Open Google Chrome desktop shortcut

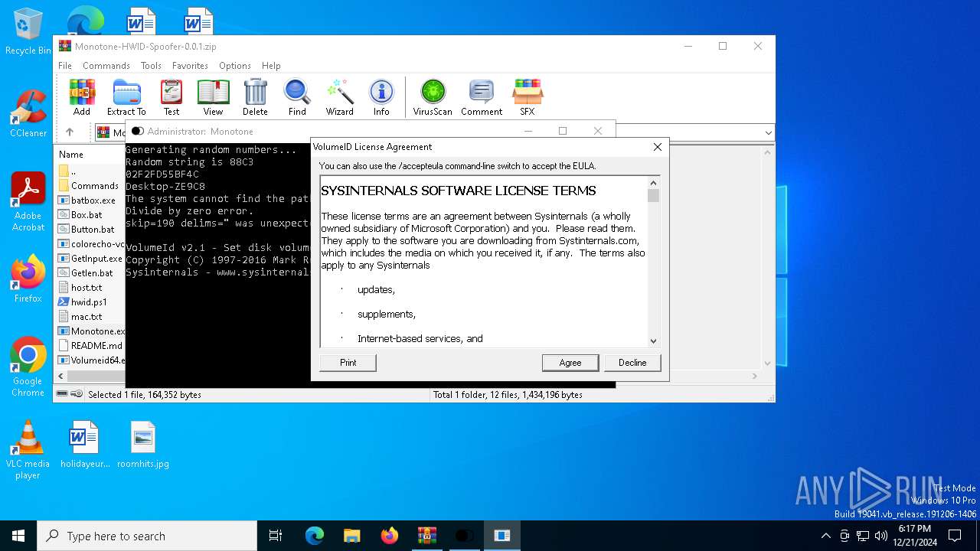point(28,367)
